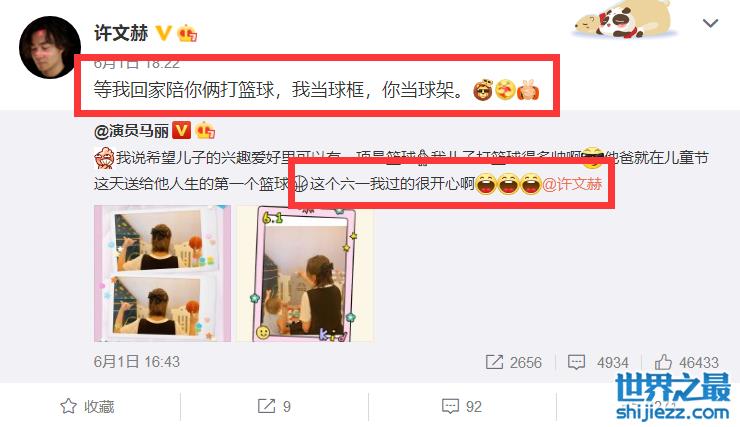Click the comment icon showing 4934
The height and width of the screenshot is (427, 740).
coord(576,362)
